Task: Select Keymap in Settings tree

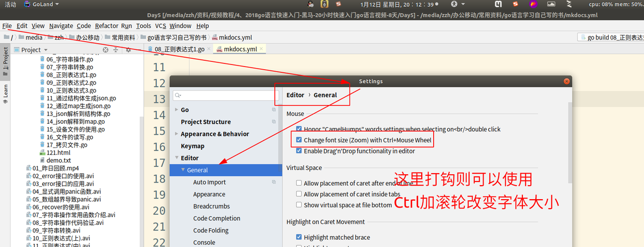Action: (193, 146)
